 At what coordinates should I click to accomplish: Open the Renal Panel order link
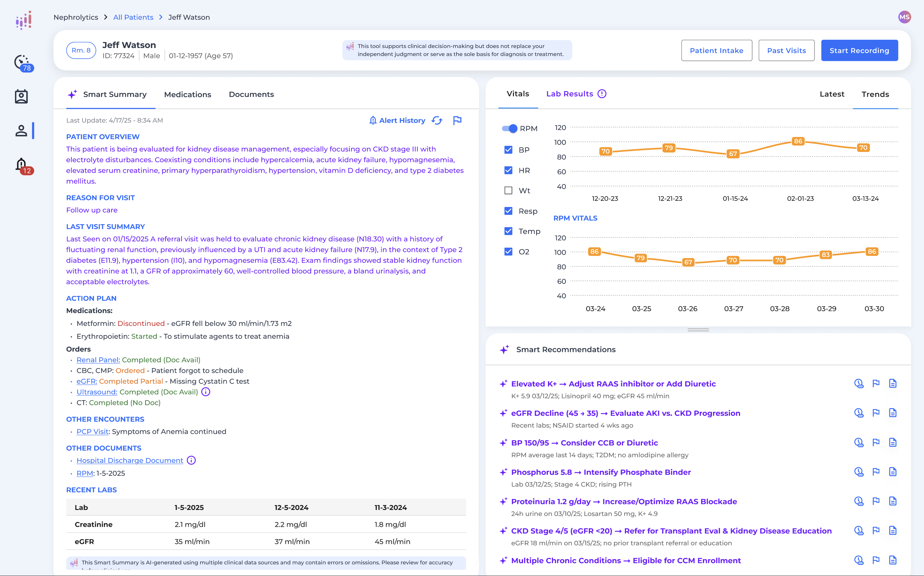(x=98, y=360)
